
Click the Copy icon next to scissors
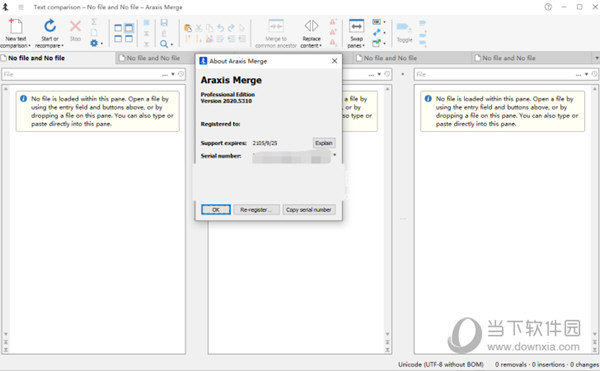click(x=209, y=28)
